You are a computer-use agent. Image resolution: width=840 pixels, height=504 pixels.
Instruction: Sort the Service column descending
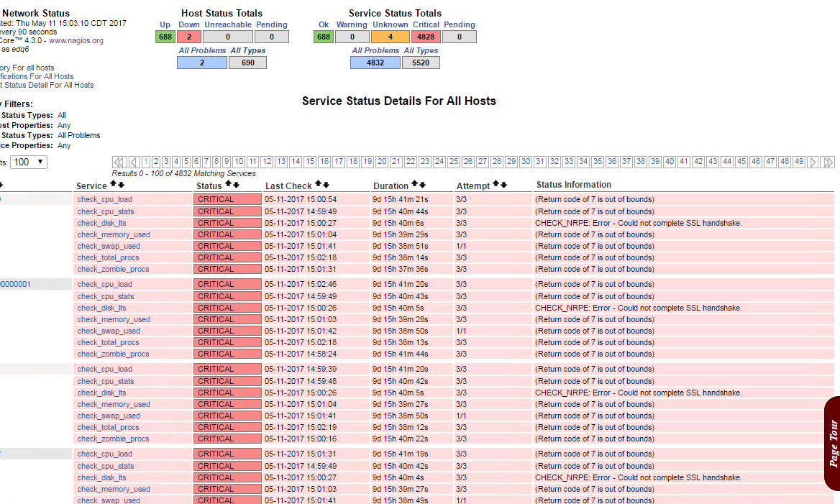[x=121, y=185]
